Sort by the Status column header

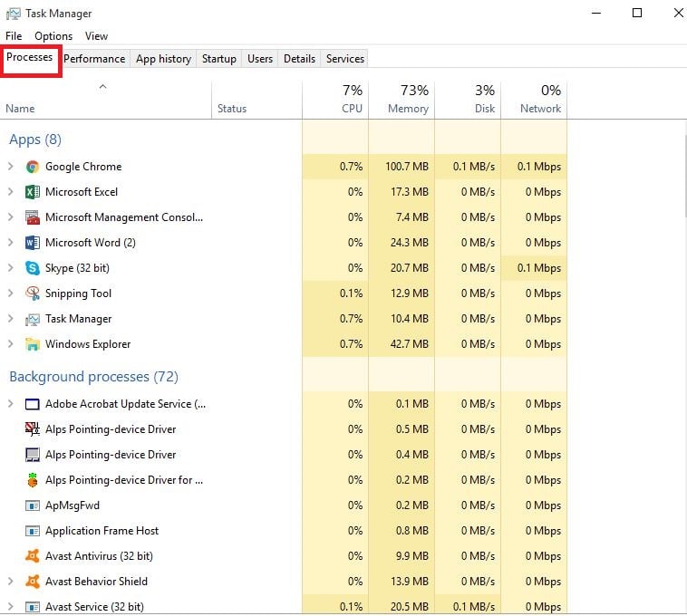(x=256, y=100)
